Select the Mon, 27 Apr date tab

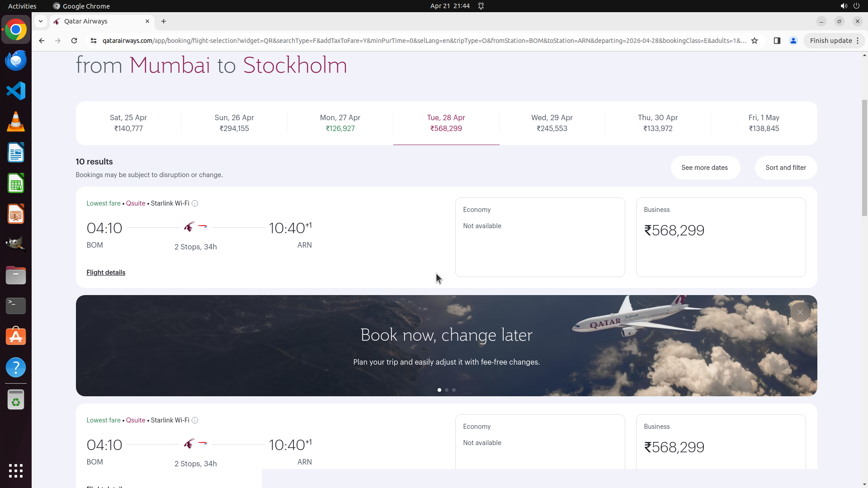click(x=340, y=123)
